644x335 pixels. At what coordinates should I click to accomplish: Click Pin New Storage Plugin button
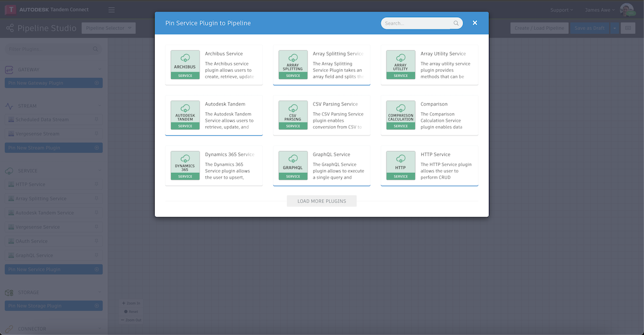point(54,305)
